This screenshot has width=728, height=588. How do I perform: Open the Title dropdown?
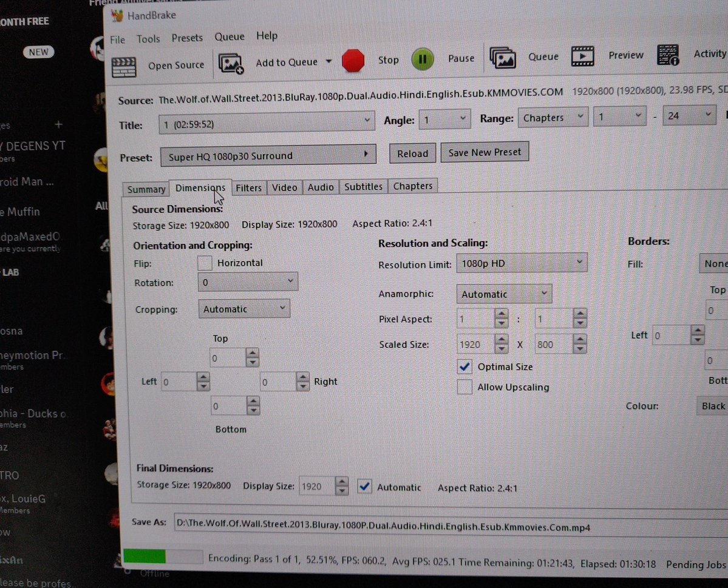[x=267, y=123]
